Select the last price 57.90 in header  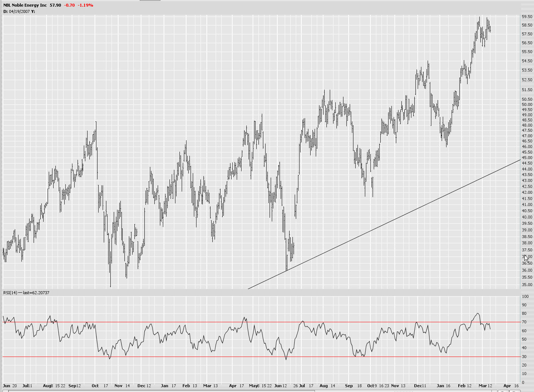point(55,5)
